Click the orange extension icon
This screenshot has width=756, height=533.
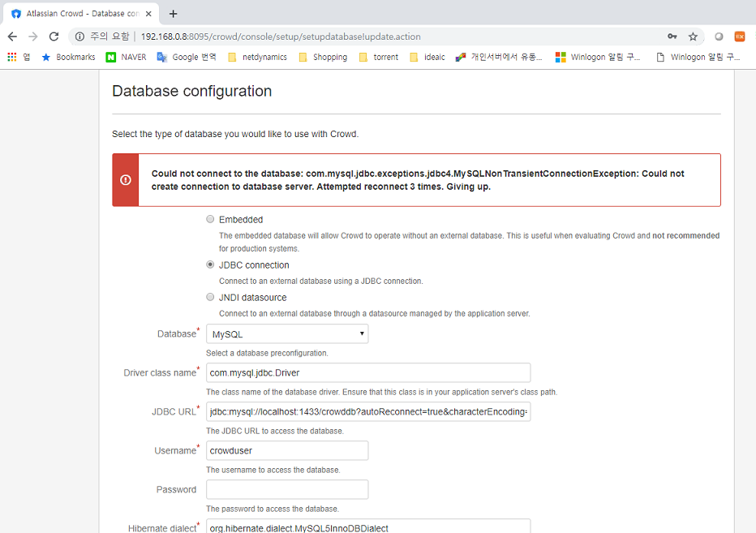pos(739,37)
